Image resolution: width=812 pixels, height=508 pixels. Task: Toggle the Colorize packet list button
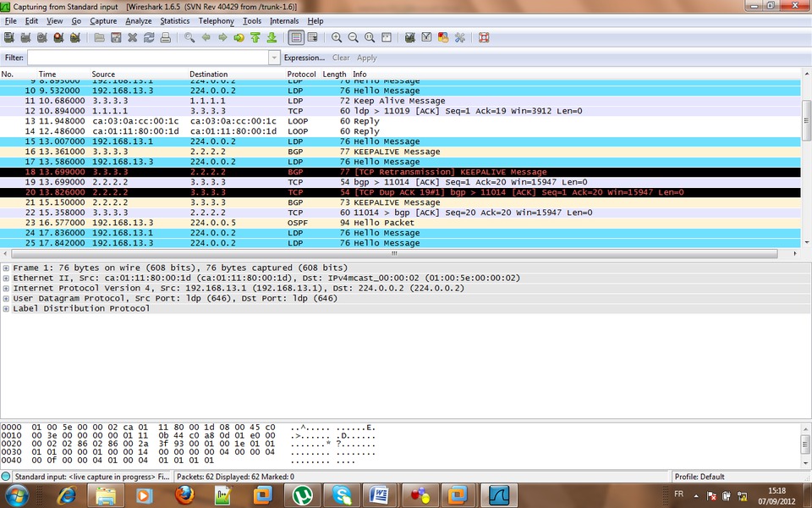point(296,37)
